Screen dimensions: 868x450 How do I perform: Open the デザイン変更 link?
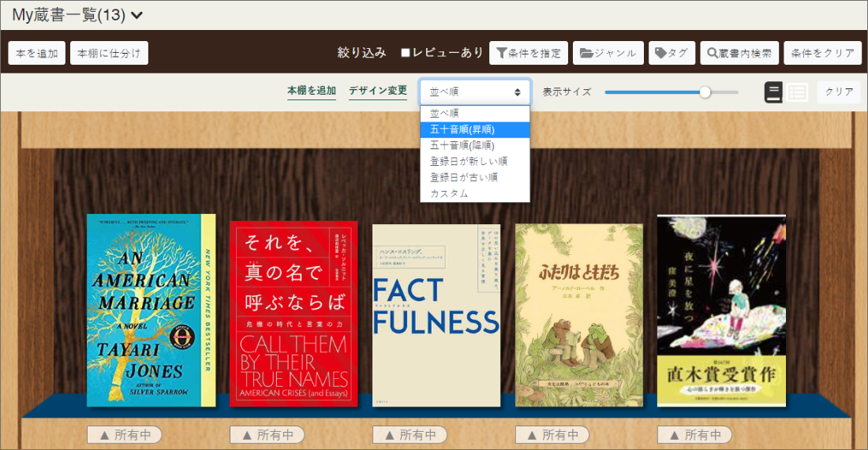(378, 91)
